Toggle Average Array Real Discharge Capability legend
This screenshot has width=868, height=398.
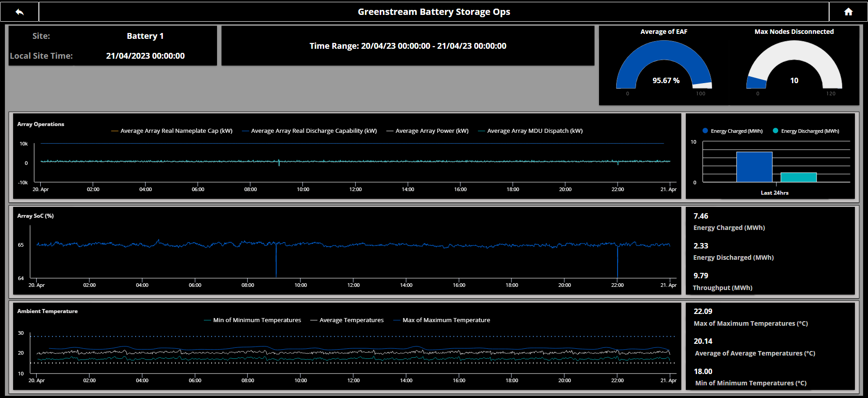point(309,131)
